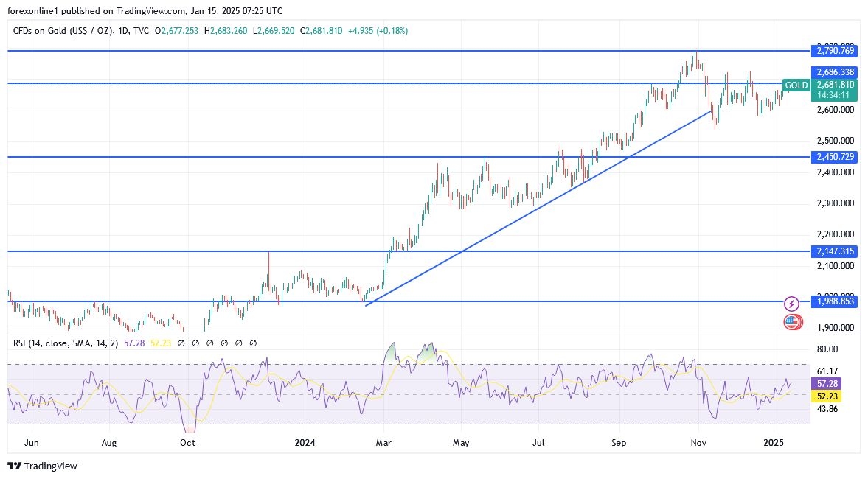The image size is (868, 479).
Task: Click the third crossed-circle icon in RSI legend
Action: [x=210, y=343]
